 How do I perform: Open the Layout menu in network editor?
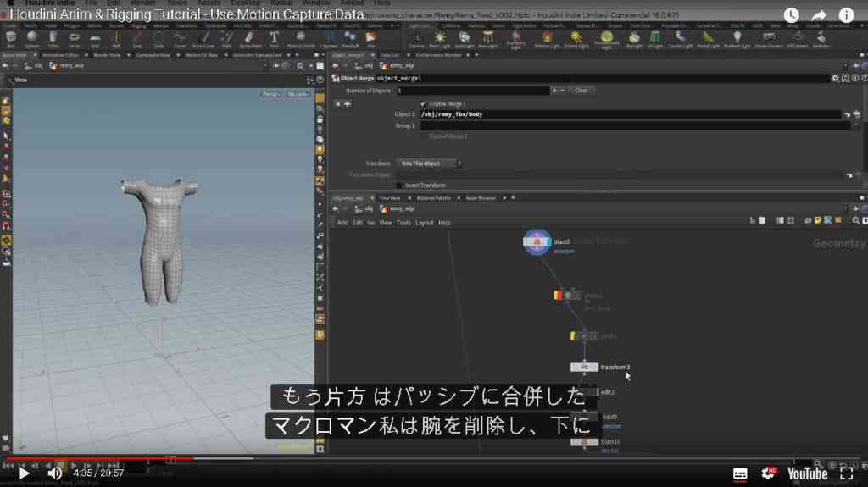pyautogui.click(x=425, y=223)
